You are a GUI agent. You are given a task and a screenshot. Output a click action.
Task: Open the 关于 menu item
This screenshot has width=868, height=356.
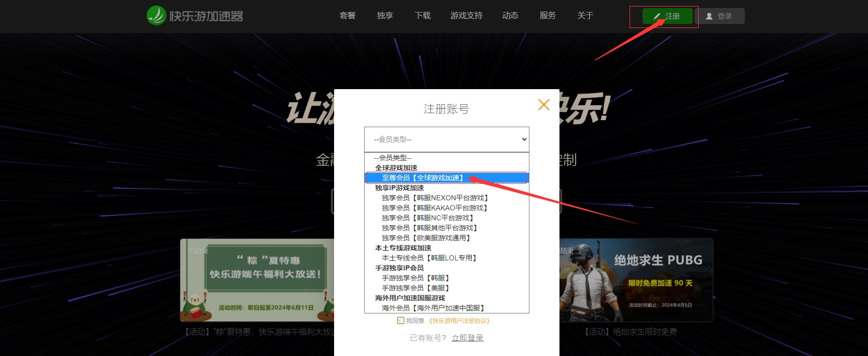(585, 16)
